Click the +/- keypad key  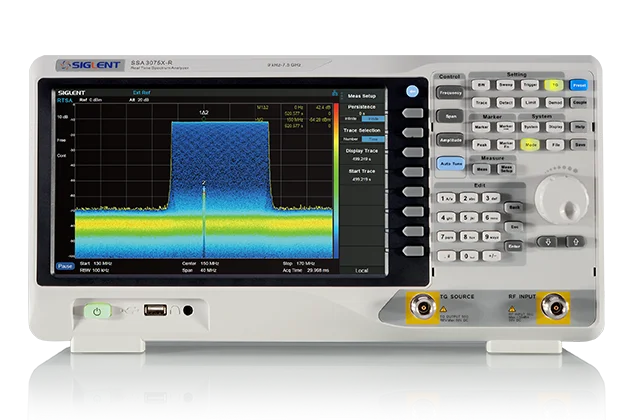coord(491,256)
